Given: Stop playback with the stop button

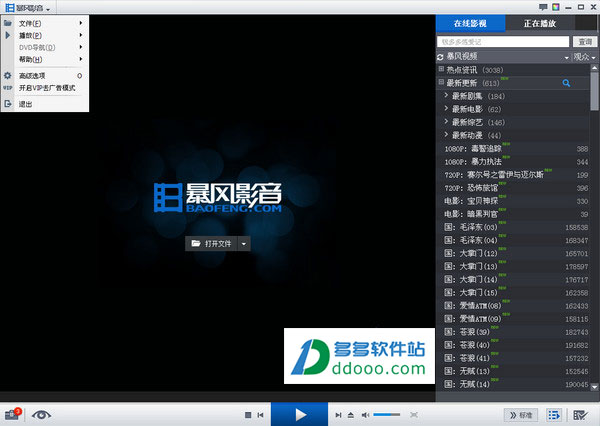Looking at the screenshot, I should [248, 415].
